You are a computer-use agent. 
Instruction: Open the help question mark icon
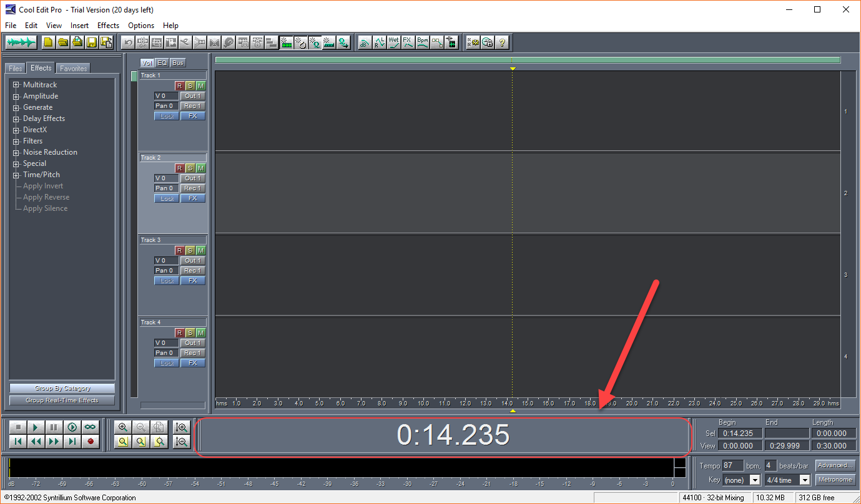[x=502, y=42]
